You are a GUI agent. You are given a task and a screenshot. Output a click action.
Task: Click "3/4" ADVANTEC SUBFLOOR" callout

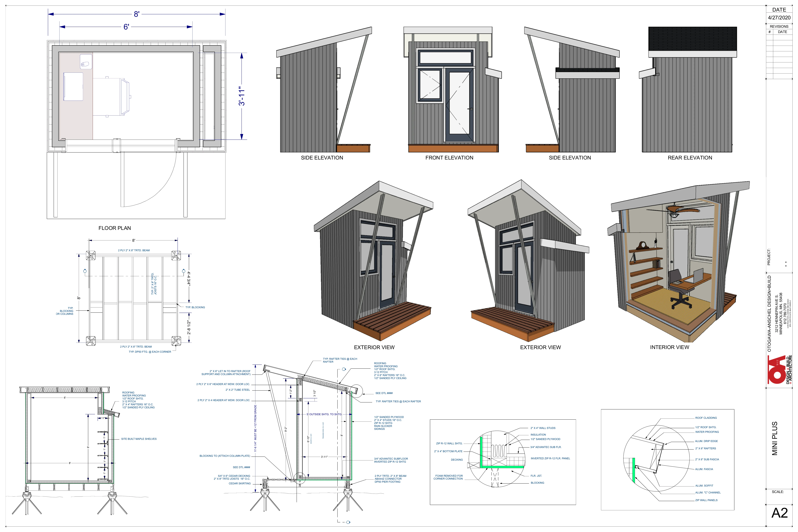pyautogui.click(x=391, y=459)
